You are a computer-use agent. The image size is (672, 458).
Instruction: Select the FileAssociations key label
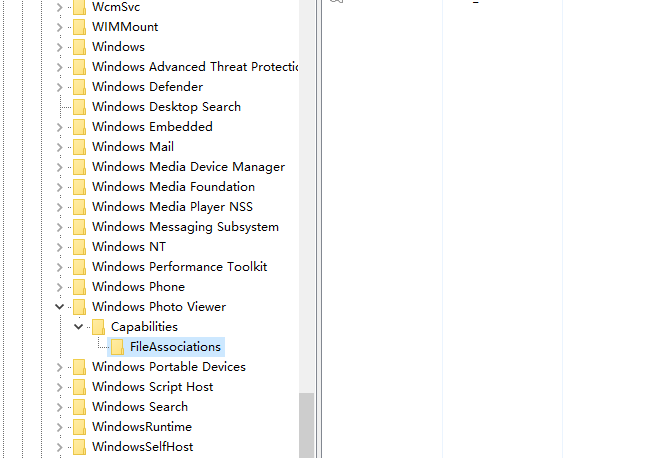(x=175, y=347)
